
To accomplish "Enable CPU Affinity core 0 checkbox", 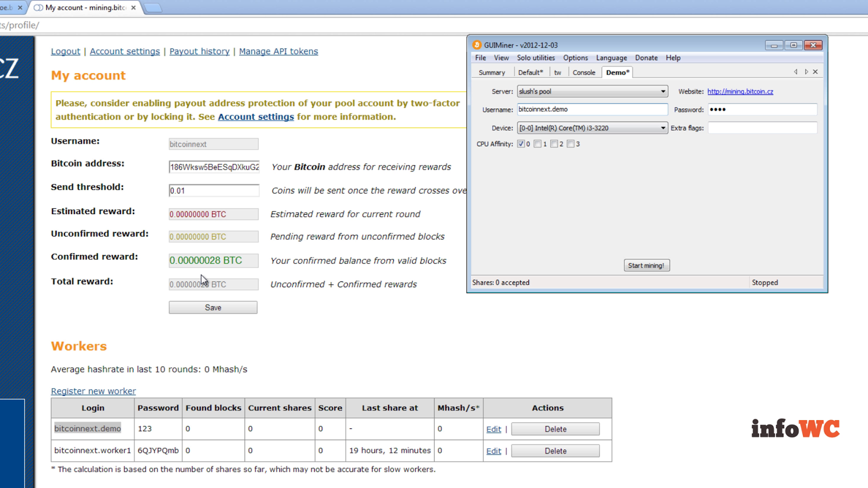I will click(x=521, y=144).
